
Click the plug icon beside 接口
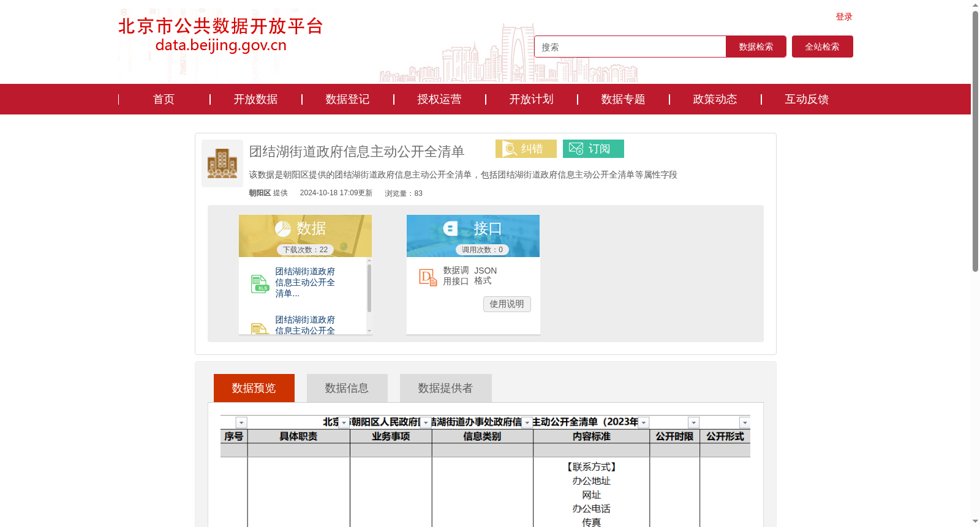tap(451, 229)
